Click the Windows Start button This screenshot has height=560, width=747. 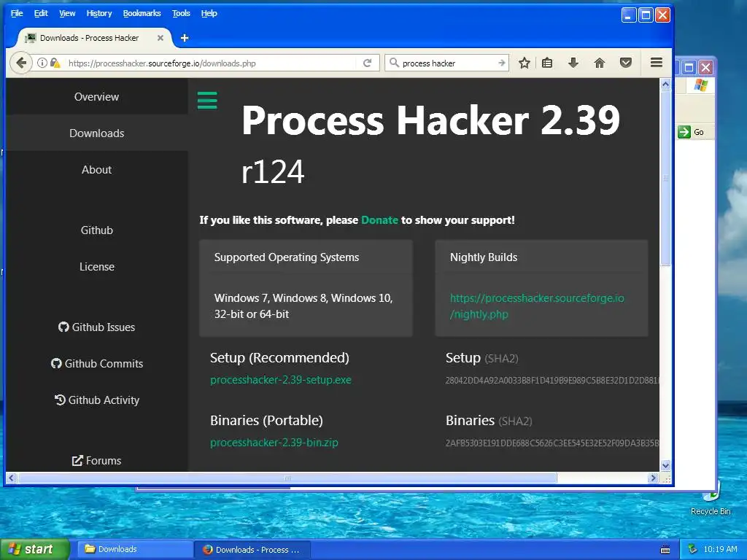tap(35, 549)
